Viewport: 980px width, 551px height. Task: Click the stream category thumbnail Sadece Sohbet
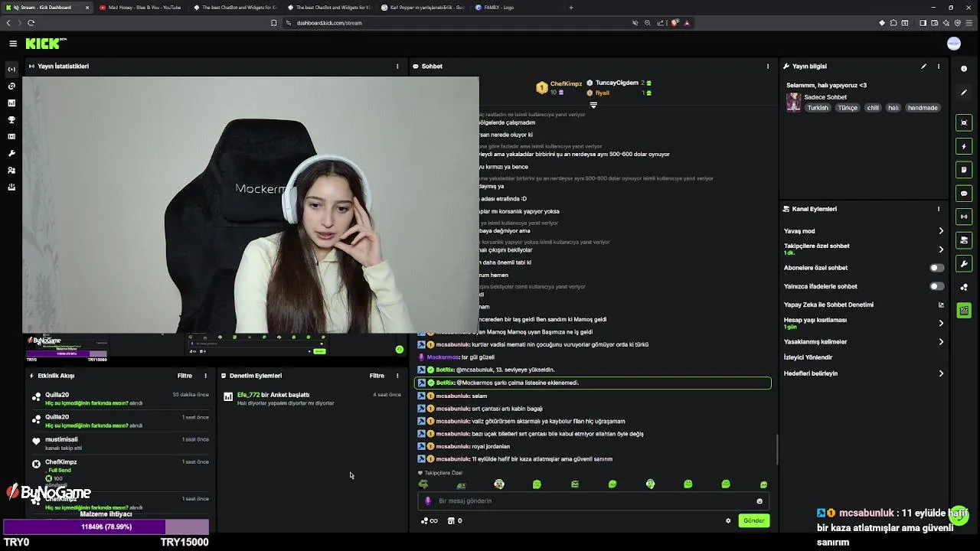click(x=794, y=102)
